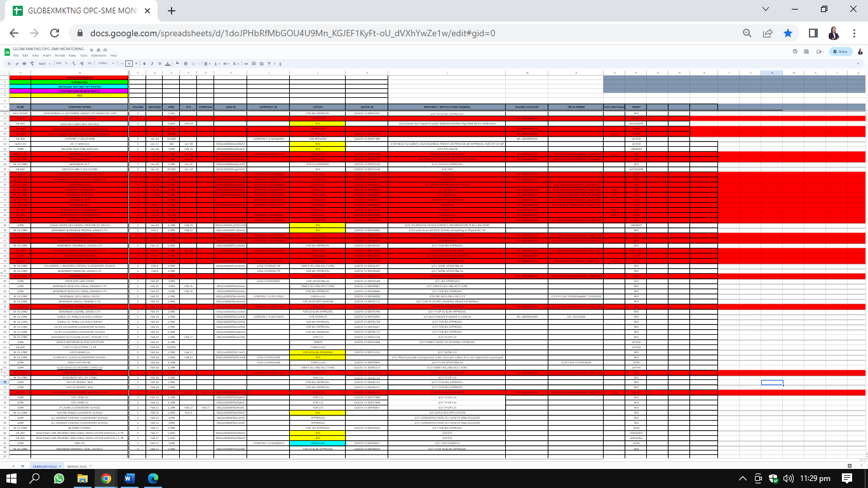Image resolution: width=868 pixels, height=488 pixels.
Task: Click the address bar URL field
Action: (405, 33)
